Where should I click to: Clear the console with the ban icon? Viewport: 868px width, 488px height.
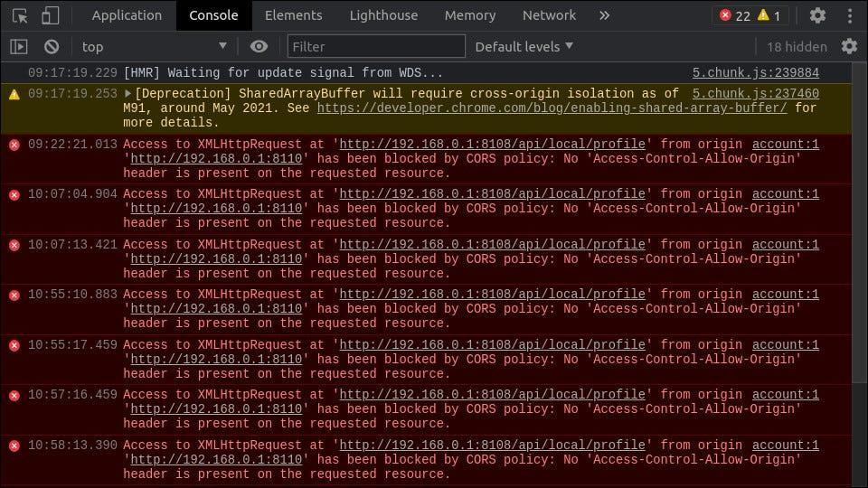click(x=52, y=46)
